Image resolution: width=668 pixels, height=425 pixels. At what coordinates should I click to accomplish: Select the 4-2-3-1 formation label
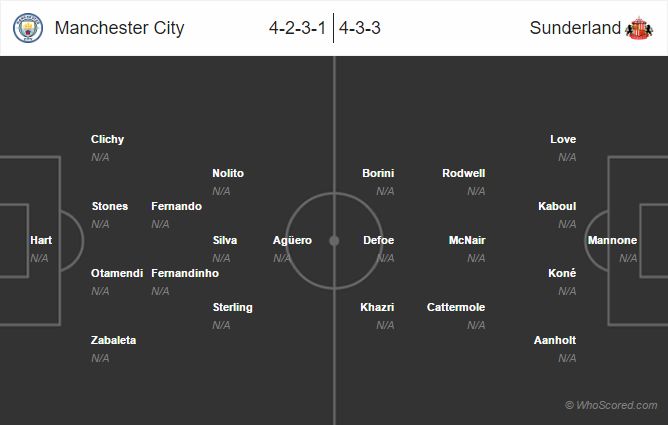pyautogui.click(x=297, y=28)
